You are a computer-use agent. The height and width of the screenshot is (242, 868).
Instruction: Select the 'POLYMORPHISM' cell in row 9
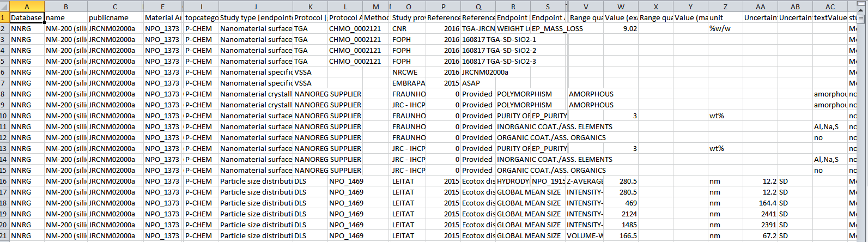(x=513, y=105)
